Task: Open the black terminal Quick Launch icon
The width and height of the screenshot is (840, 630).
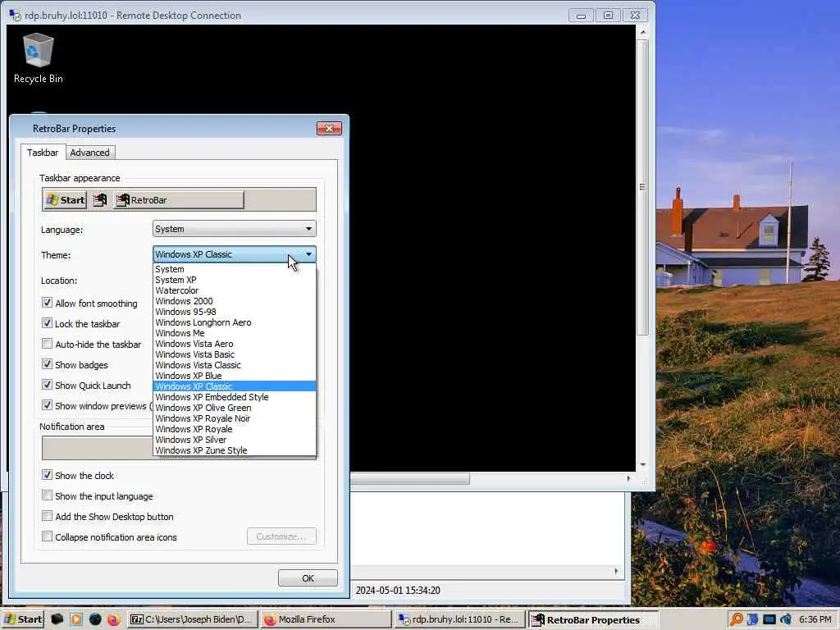Action: click(x=57, y=619)
